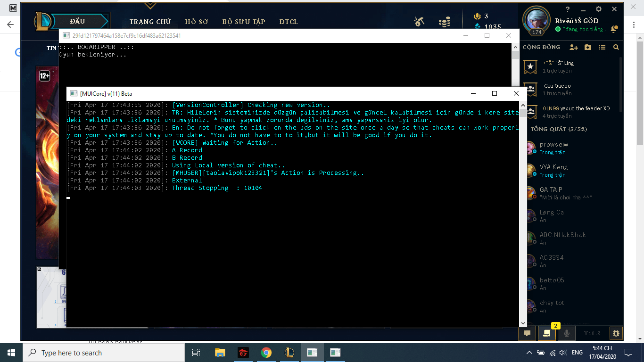This screenshot has width=644, height=362.
Task: Open League client settings gear
Action: [599, 9]
